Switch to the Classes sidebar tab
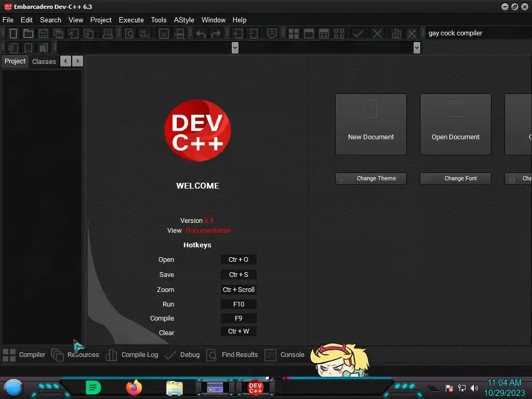532x399 pixels. coord(44,61)
